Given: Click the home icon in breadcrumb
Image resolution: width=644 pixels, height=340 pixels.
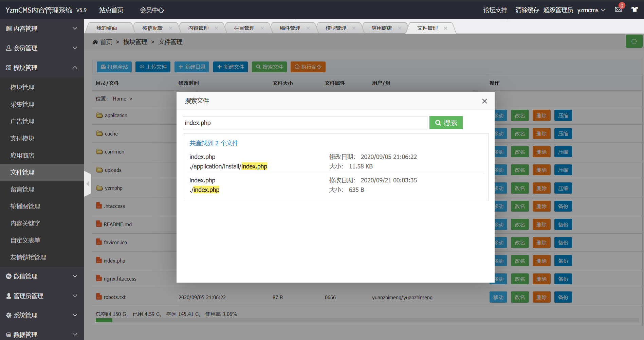Looking at the screenshot, I should [x=95, y=42].
